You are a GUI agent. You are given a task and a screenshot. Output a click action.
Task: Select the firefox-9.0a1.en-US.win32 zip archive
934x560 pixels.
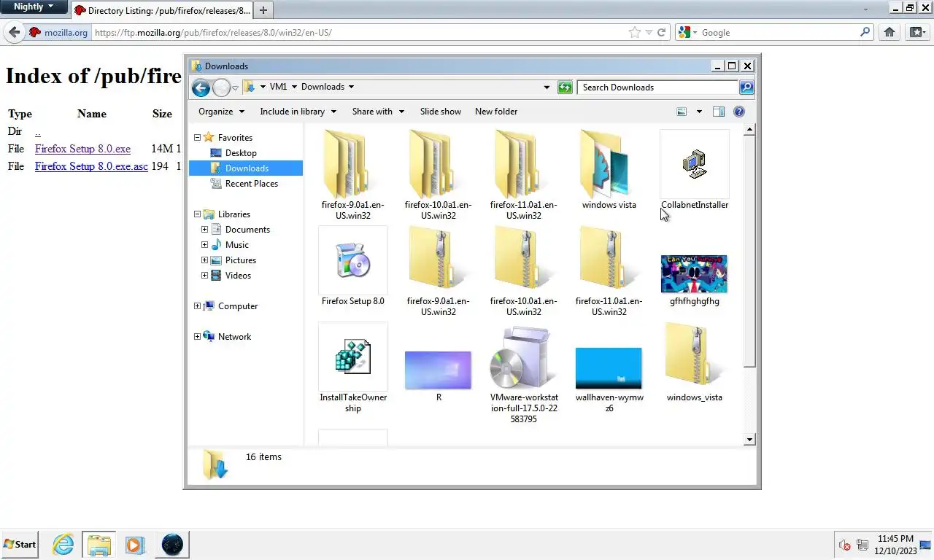coord(434,259)
